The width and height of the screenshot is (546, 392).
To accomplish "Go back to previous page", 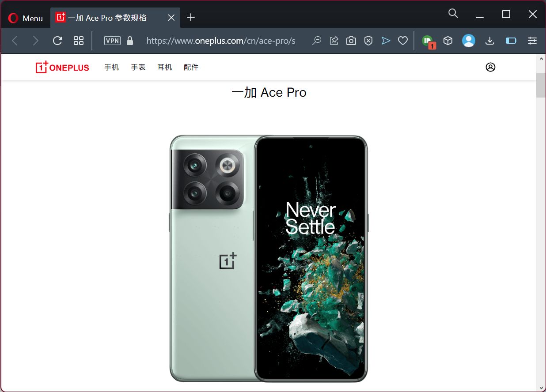I will pyautogui.click(x=15, y=41).
